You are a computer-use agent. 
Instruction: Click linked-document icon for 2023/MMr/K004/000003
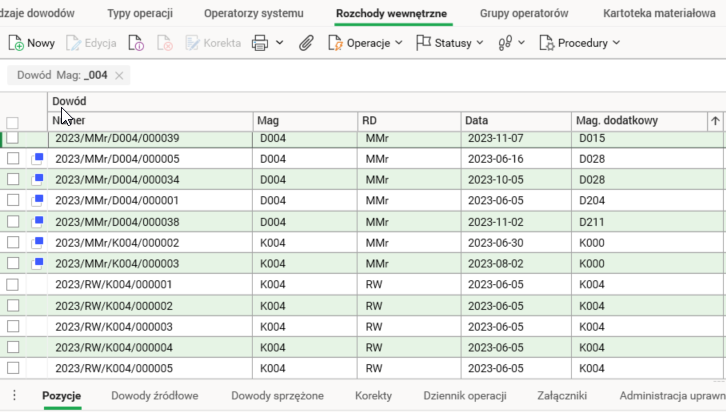pos(37,263)
